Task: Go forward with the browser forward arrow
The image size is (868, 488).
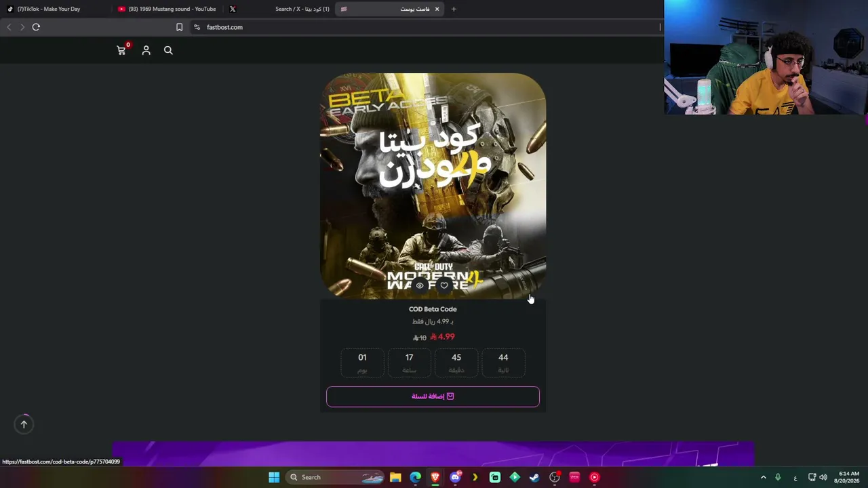Action: coord(22,27)
